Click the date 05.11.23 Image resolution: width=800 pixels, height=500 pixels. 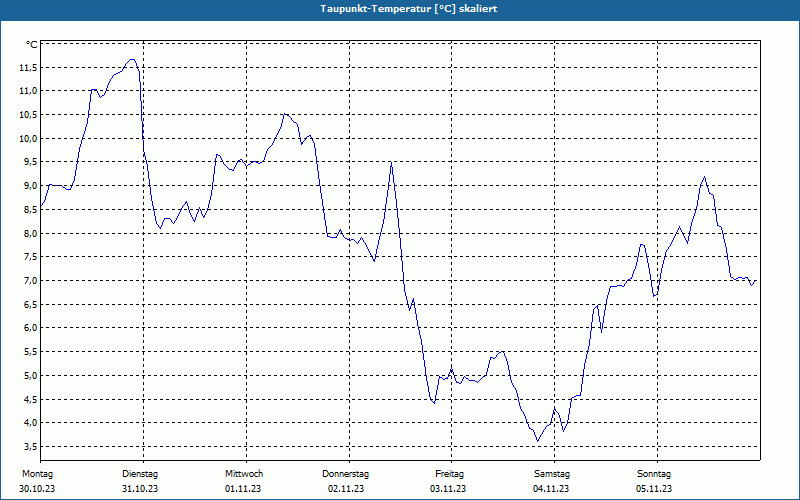pos(654,489)
